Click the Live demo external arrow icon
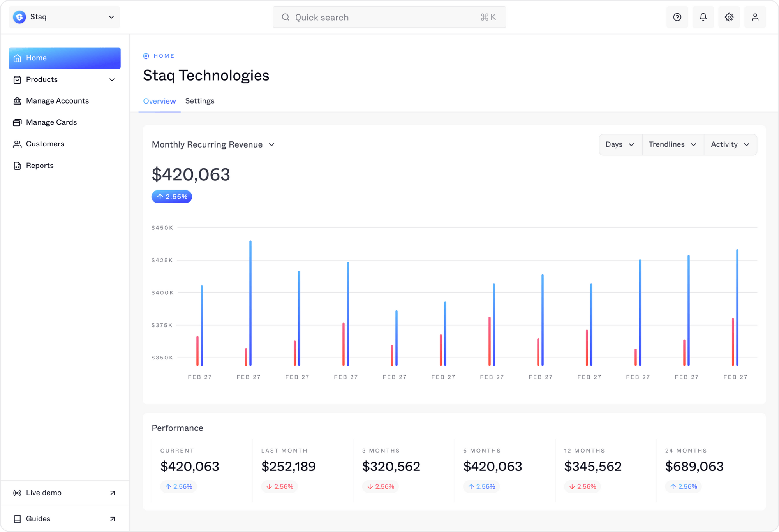Screen dimensions: 779x532 point(112,493)
